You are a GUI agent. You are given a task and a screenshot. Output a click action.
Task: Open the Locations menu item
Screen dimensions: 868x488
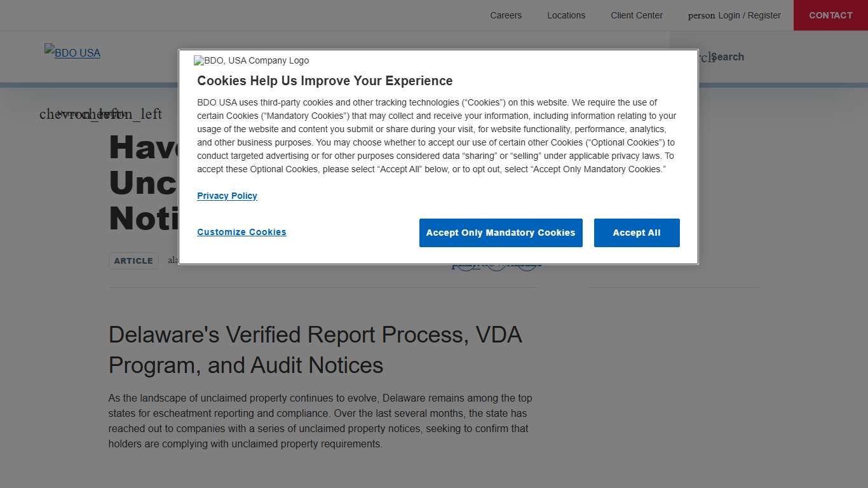[566, 15]
